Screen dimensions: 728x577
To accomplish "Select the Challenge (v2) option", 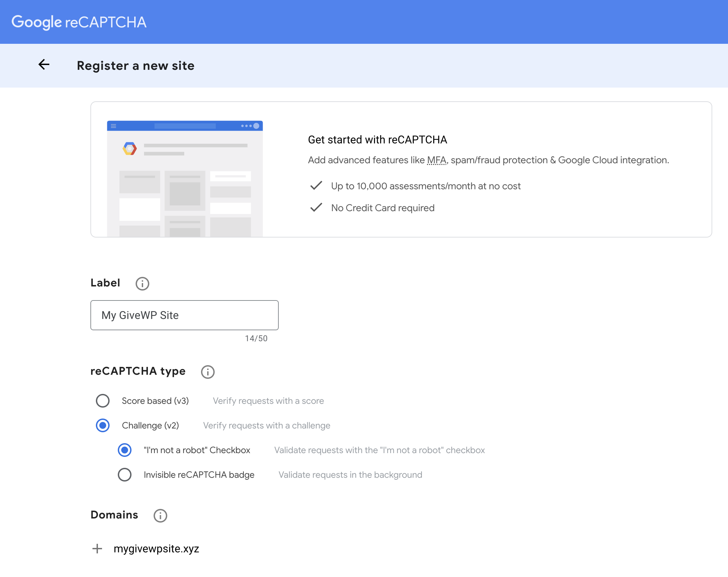I will point(102,425).
